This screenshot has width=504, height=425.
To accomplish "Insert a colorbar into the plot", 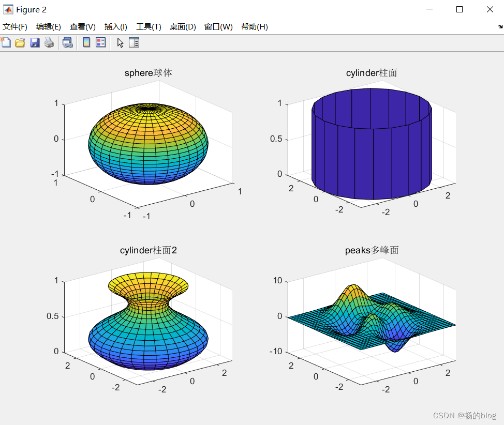I will pos(86,42).
